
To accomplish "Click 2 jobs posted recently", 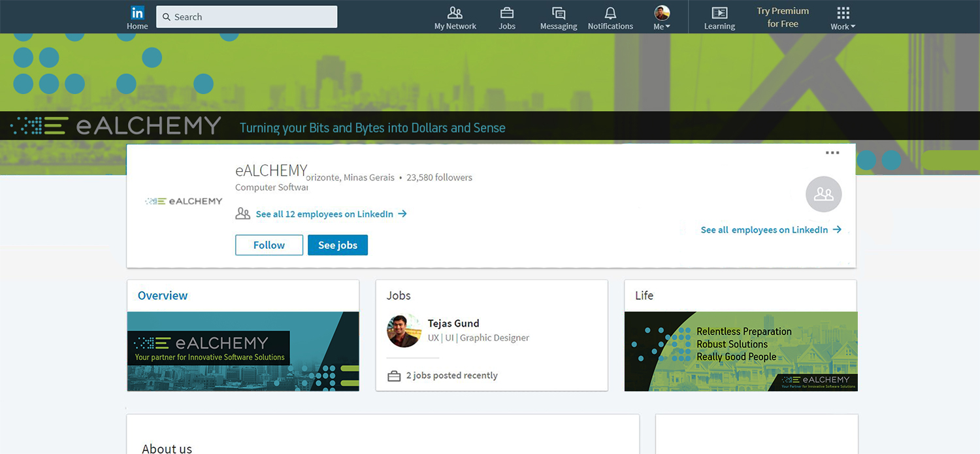I will pos(452,376).
